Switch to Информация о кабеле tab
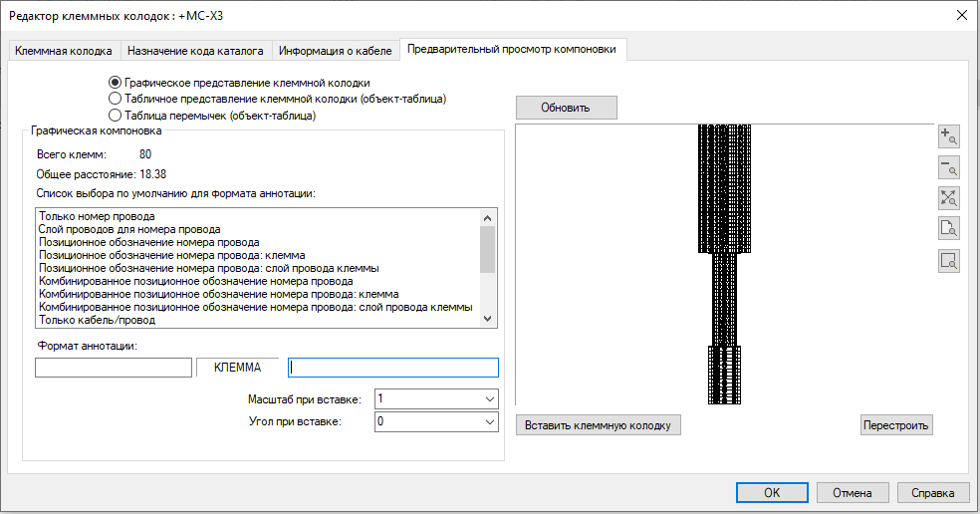 [335, 51]
